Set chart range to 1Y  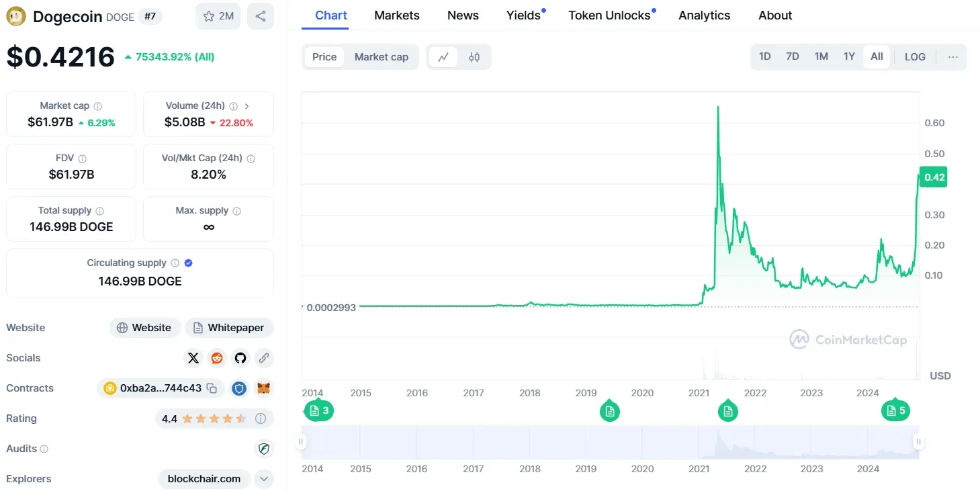(x=849, y=56)
